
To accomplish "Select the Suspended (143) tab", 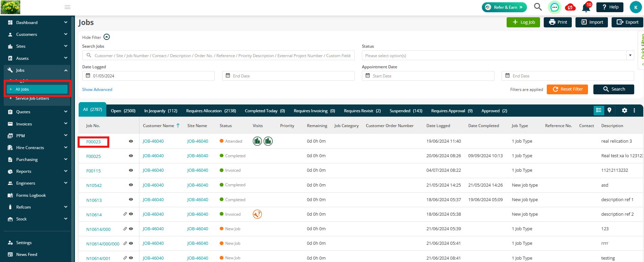I will pyautogui.click(x=406, y=111).
